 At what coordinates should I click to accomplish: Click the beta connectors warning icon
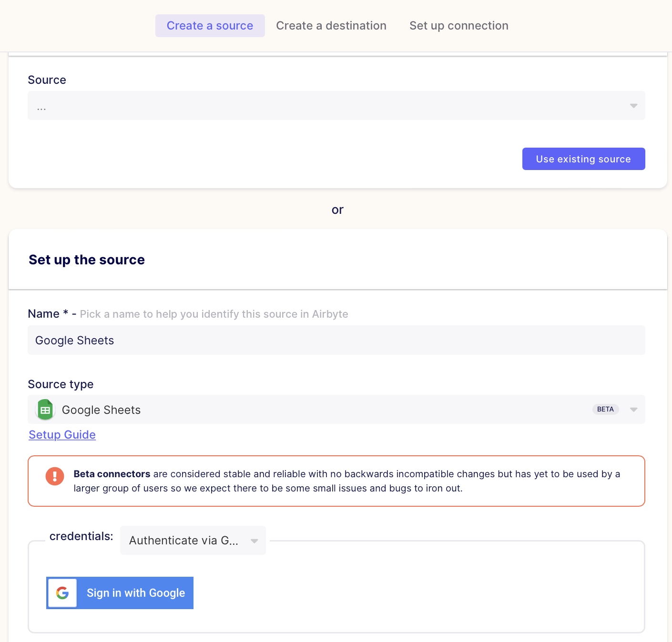point(55,476)
